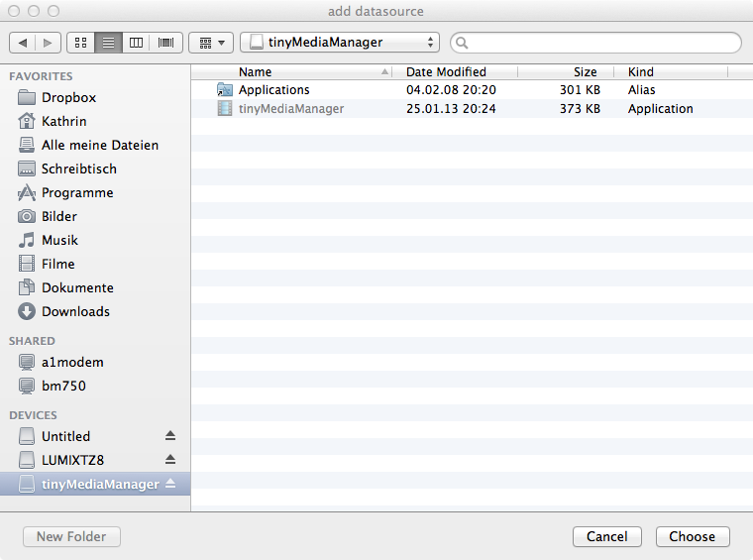Click the Downloads arrow icon
This screenshot has height=560, width=753.
click(x=27, y=311)
